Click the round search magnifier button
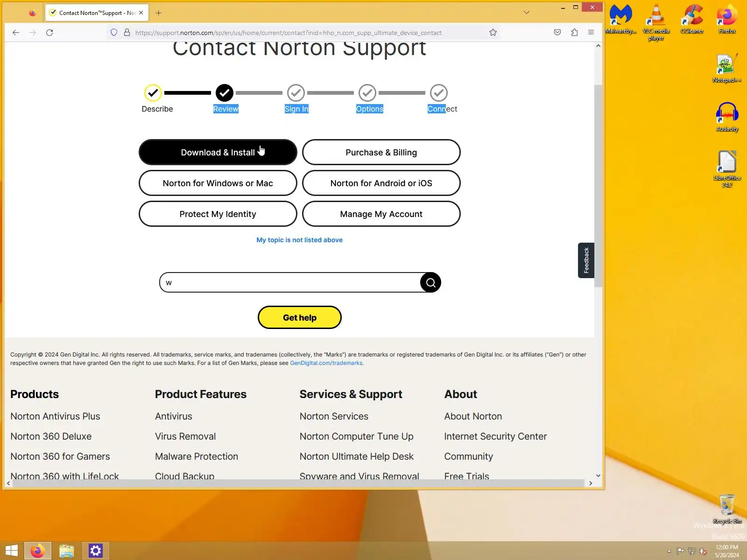The width and height of the screenshot is (747, 560). [x=430, y=282]
